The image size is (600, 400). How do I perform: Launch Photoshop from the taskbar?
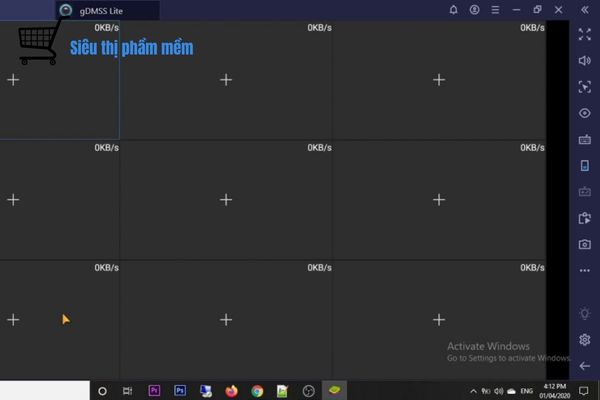point(180,390)
